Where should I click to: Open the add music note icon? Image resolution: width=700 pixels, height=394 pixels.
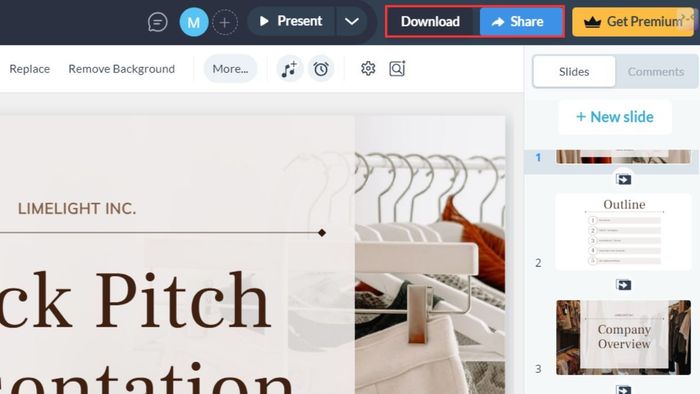pos(289,69)
